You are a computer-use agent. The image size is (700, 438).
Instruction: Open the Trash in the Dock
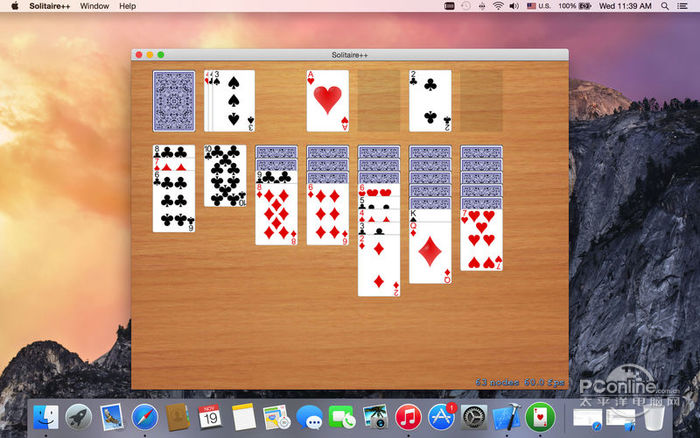pyautogui.click(x=654, y=418)
